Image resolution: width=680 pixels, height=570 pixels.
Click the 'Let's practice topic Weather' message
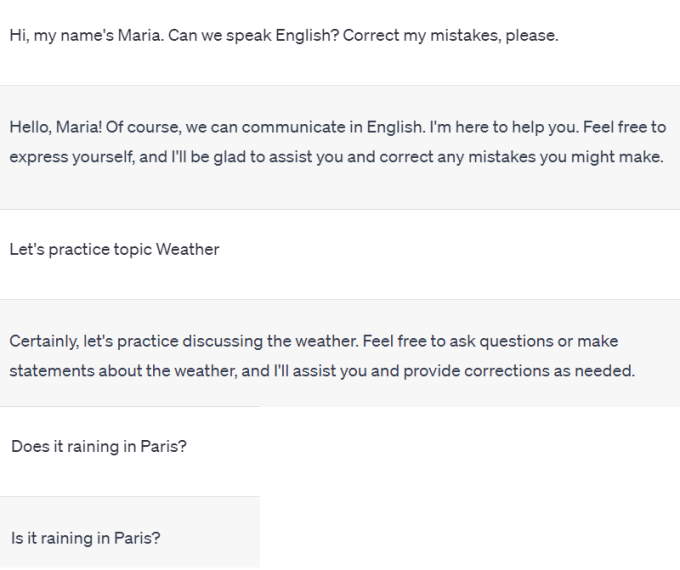click(x=114, y=250)
